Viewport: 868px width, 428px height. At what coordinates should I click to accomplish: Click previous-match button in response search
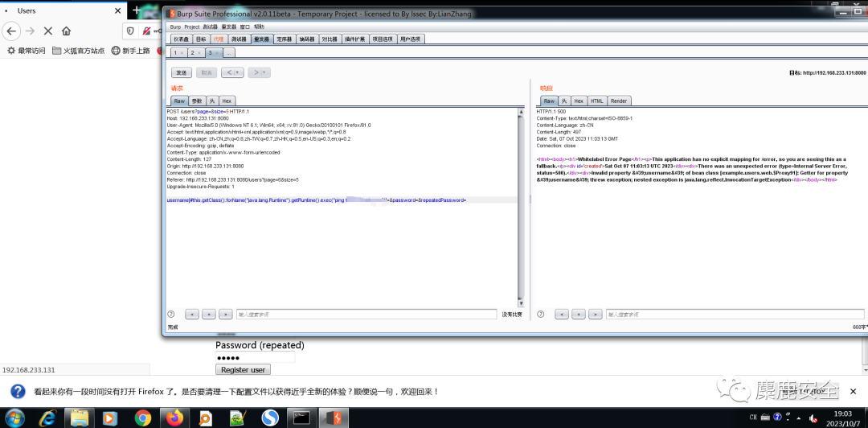[561, 315]
